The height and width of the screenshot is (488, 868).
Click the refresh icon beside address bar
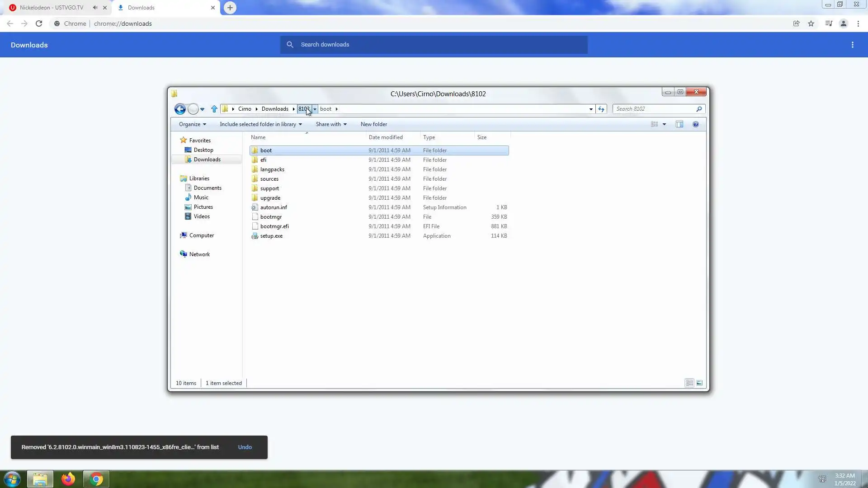(601, 109)
